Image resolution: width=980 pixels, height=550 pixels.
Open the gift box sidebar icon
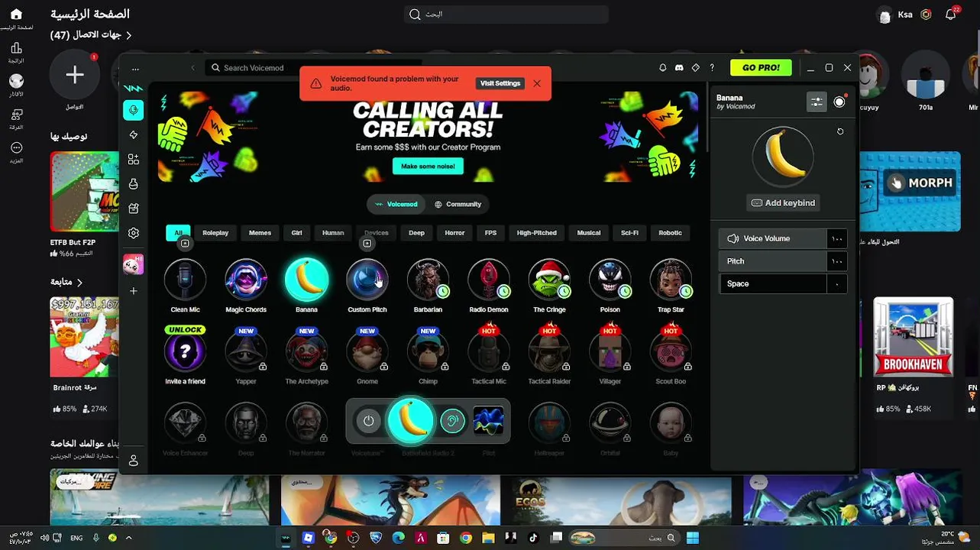(x=134, y=209)
